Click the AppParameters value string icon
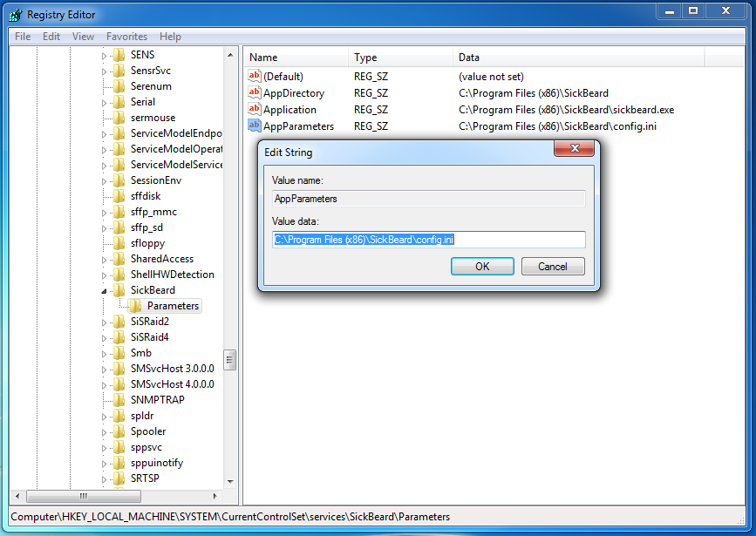This screenshot has height=536, width=756. [254, 126]
